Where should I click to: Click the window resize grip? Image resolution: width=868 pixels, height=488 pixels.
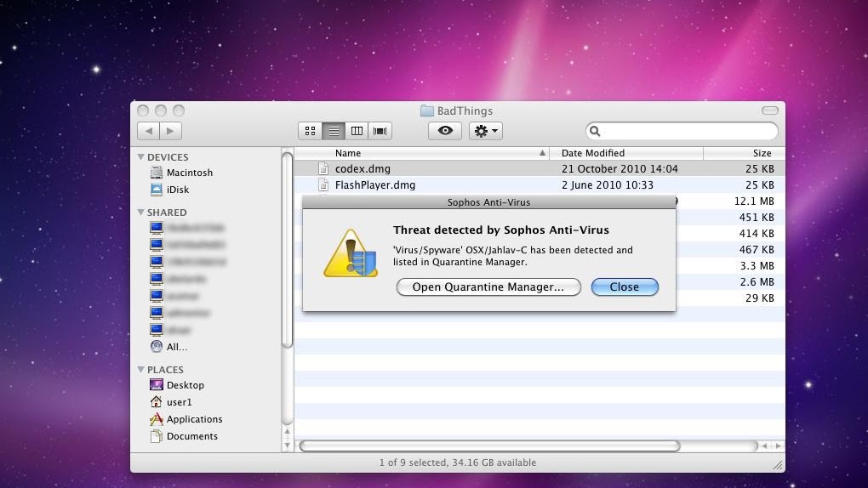tap(779, 465)
